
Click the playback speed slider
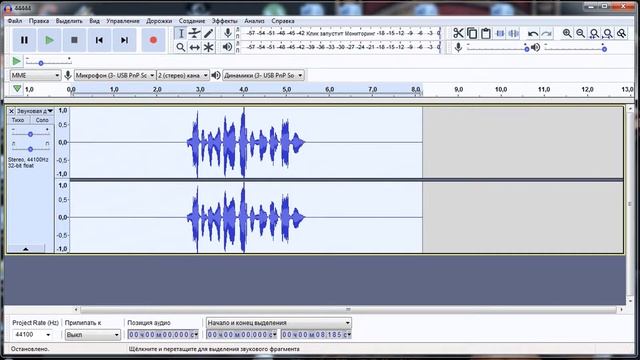point(48,62)
